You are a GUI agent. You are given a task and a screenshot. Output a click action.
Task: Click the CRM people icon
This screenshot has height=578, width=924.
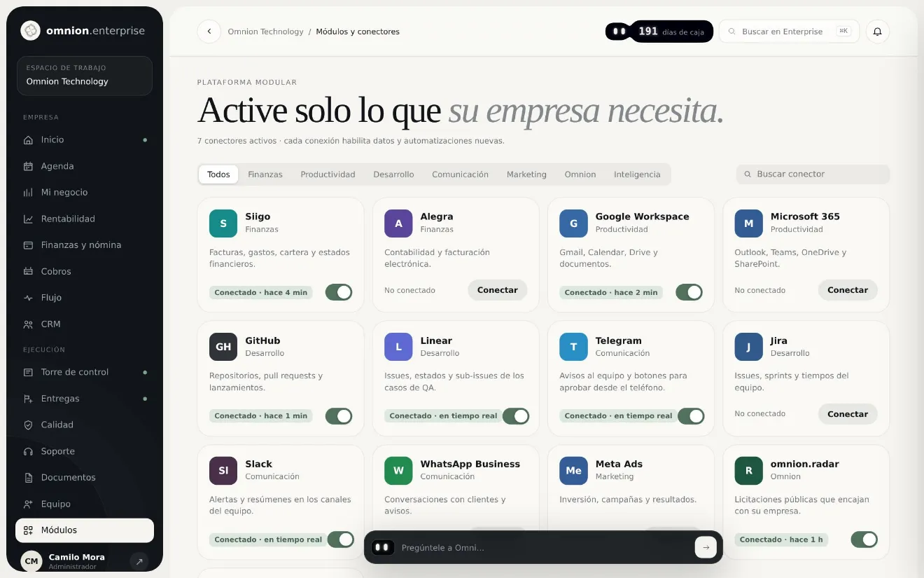(x=28, y=324)
